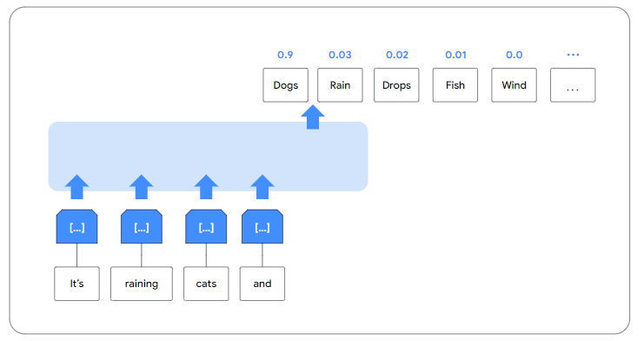Viewport: 644px width, 341px height.
Task: Select the "cats" input token box
Action: 206,284
